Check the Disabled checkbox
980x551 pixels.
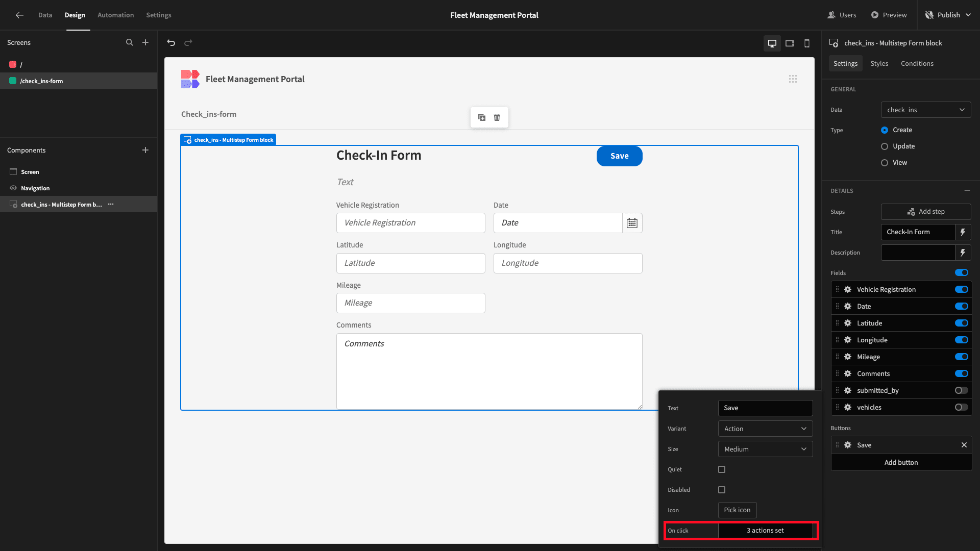click(722, 490)
